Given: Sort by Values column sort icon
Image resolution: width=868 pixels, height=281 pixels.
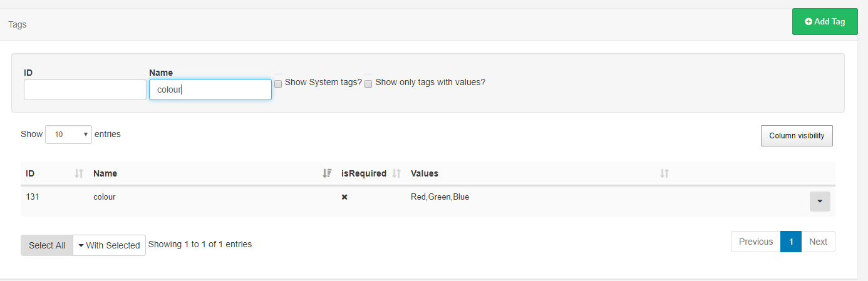Looking at the screenshot, I should [x=664, y=173].
